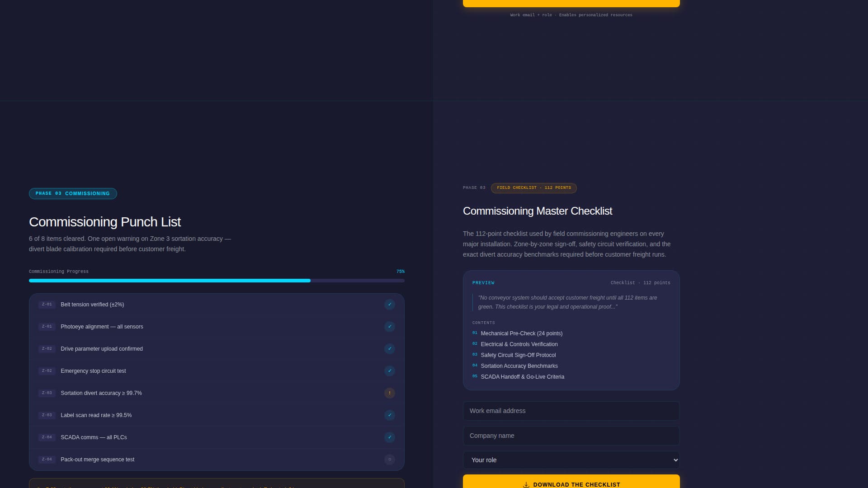Click the Work email + role note text
Image resolution: width=868 pixels, height=488 pixels.
click(x=571, y=15)
